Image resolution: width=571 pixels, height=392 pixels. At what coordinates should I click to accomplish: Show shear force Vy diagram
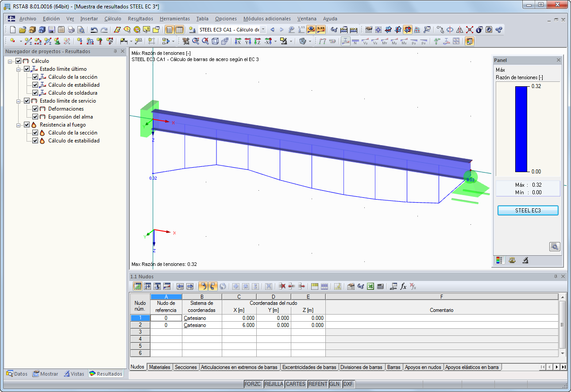point(365,42)
